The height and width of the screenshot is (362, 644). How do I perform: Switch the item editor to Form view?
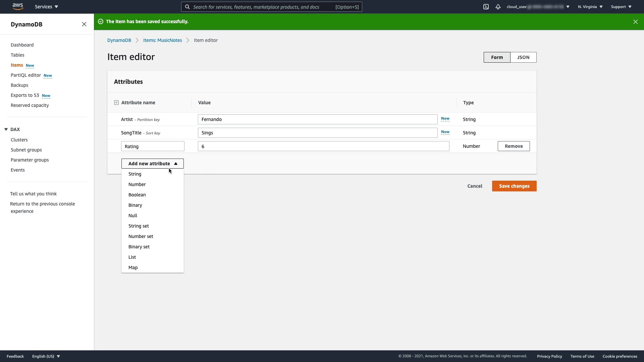[x=497, y=57]
